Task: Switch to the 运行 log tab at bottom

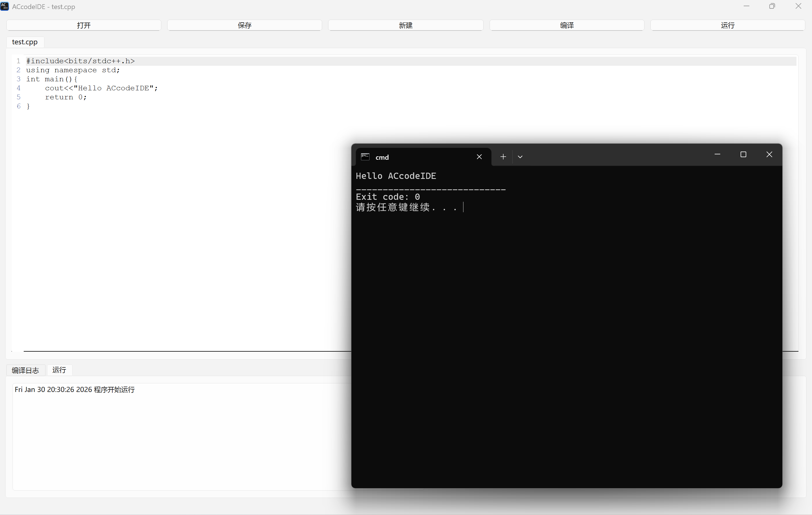Action: [59, 370]
